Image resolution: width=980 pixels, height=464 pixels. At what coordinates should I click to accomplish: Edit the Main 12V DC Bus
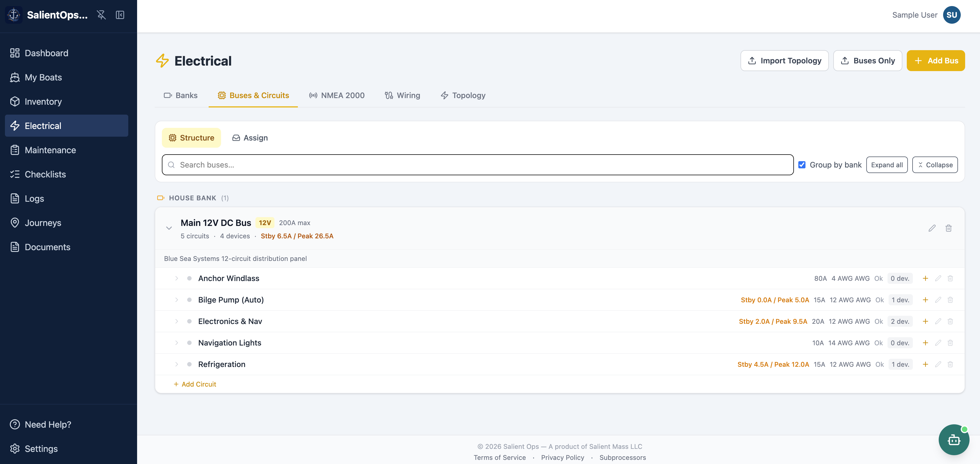(932, 228)
